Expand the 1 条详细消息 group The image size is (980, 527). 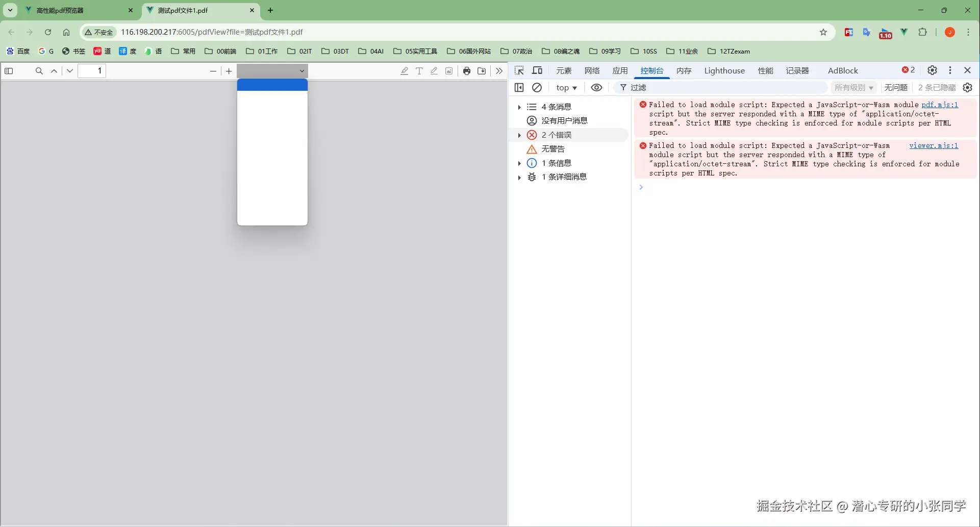tap(519, 177)
